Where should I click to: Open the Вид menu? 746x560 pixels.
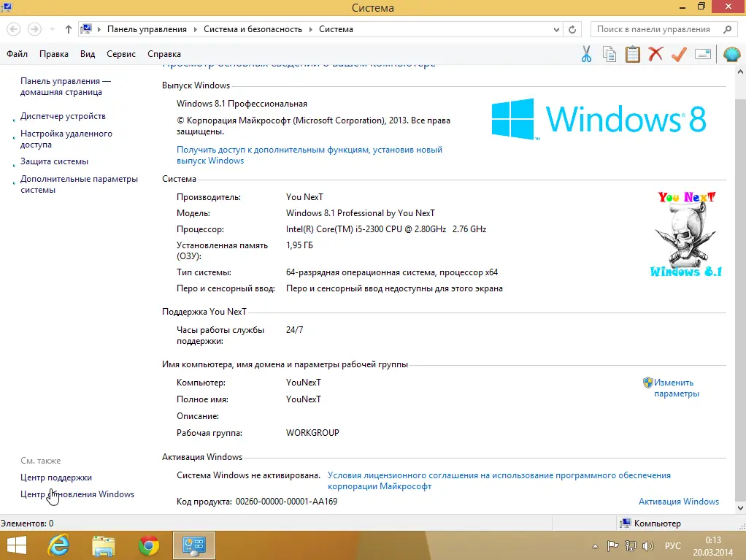click(x=88, y=54)
